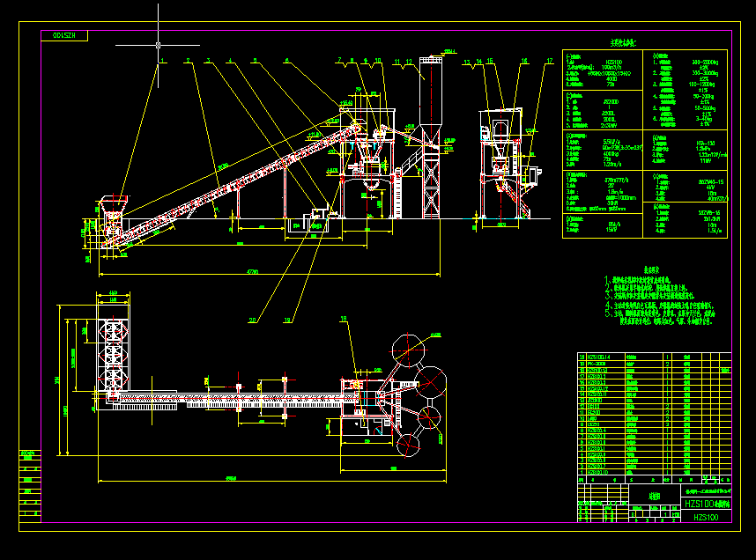756x560 pixels.
Task: Click JS2000 in parts list row 13
Action: [594, 401]
